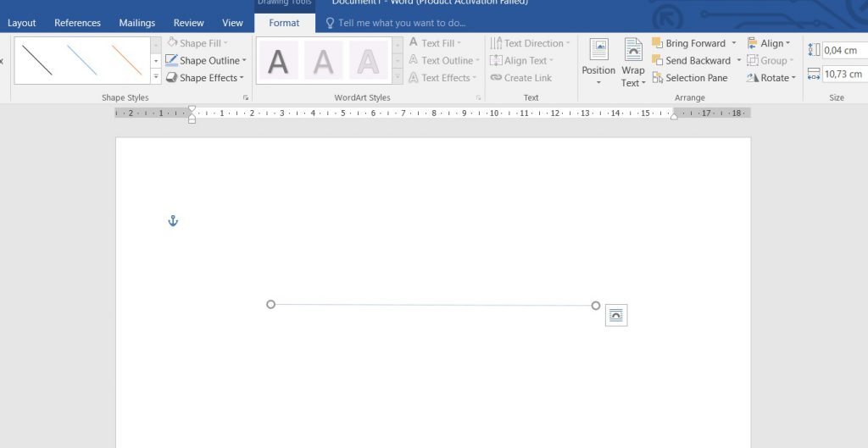
Task: Open the Wrap Text dropdown
Action: [632, 63]
